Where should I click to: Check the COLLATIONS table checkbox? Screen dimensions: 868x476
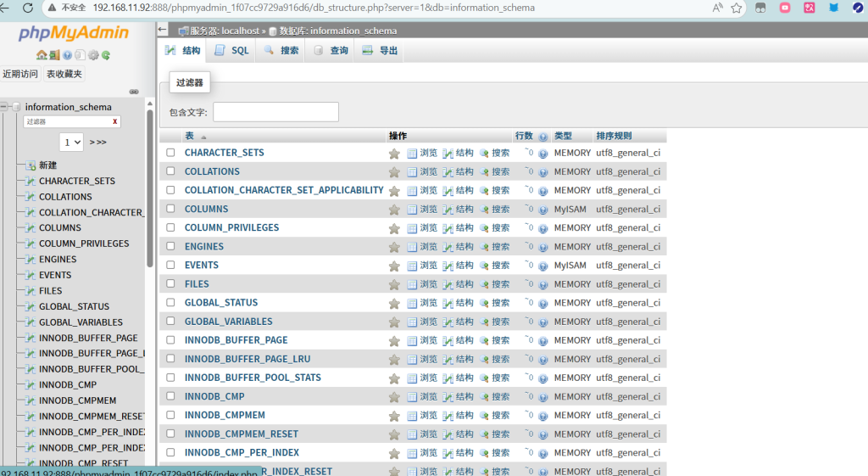coord(170,171)
